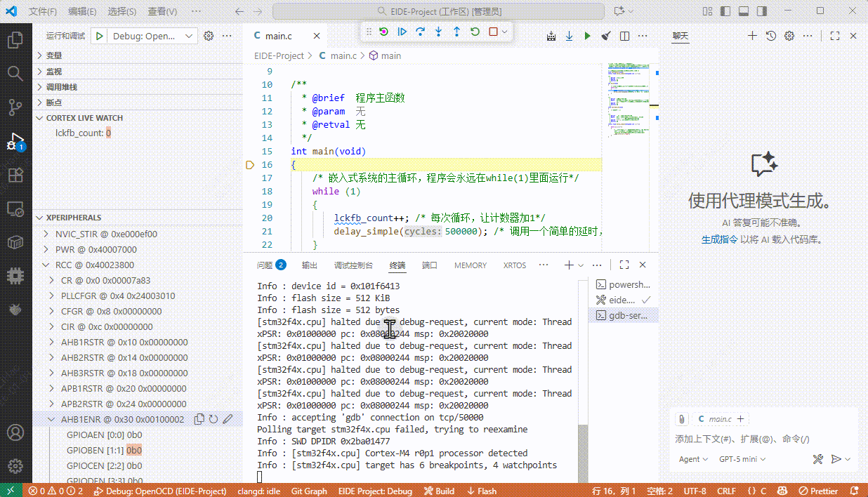Click Flash in the status bar
This screenshot has height=497, width=868.
[x=482, y=491]
